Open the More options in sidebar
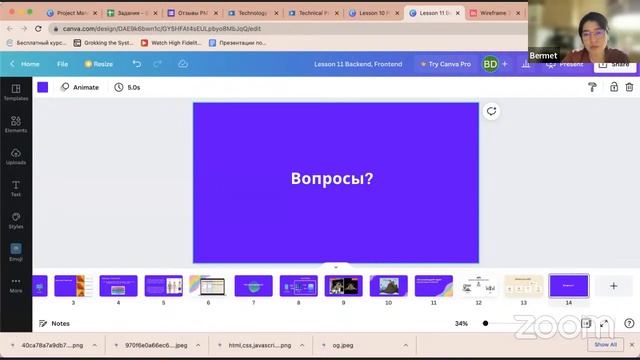 (16, 285)
